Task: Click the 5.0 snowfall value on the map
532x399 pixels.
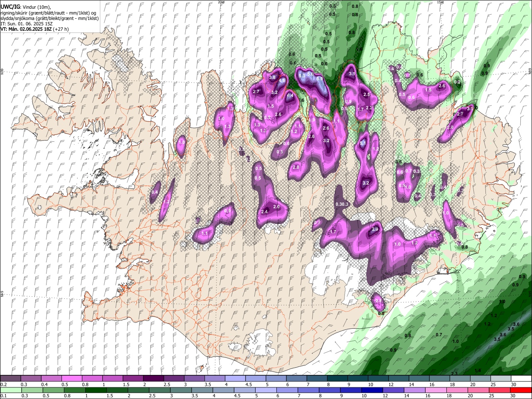Action: 310,74
